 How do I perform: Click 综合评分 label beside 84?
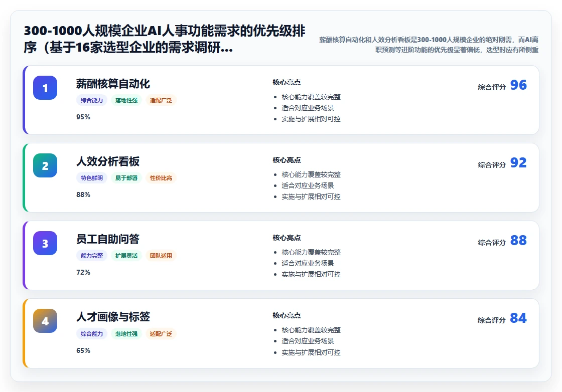[x=492, y=320]
